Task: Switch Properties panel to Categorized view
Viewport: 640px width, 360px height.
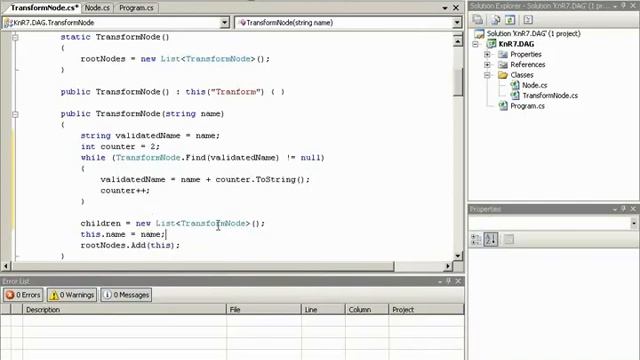Action: (476, 239)
